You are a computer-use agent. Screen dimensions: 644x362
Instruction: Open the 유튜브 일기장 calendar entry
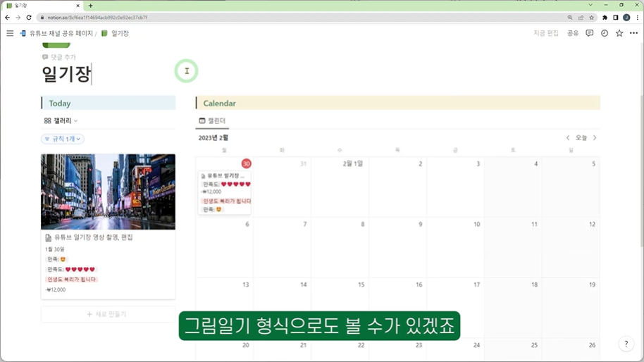[225, 192]
